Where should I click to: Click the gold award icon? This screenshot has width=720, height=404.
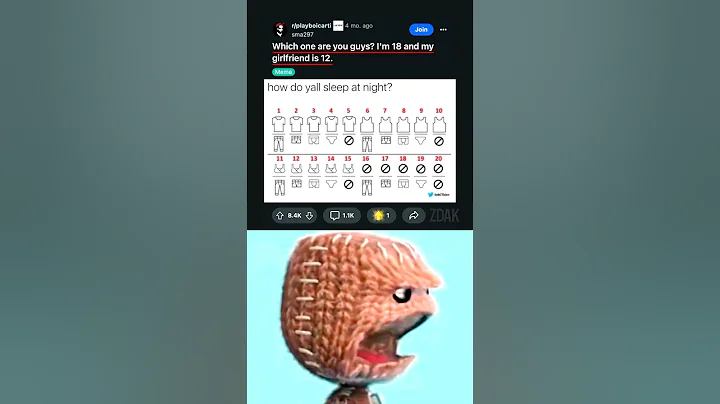click(x=378, y=215)
